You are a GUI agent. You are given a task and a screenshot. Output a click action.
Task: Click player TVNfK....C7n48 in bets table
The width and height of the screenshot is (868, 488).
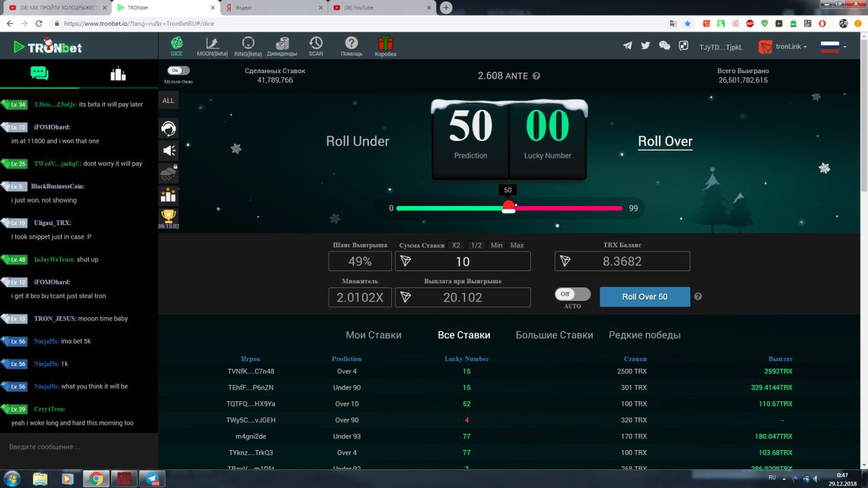[x=251, y=371]
